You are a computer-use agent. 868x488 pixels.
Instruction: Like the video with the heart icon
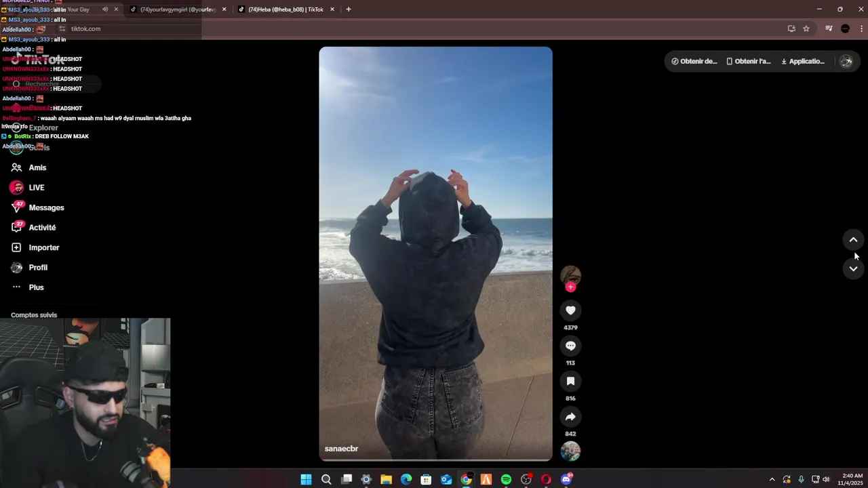coord(570,310)
